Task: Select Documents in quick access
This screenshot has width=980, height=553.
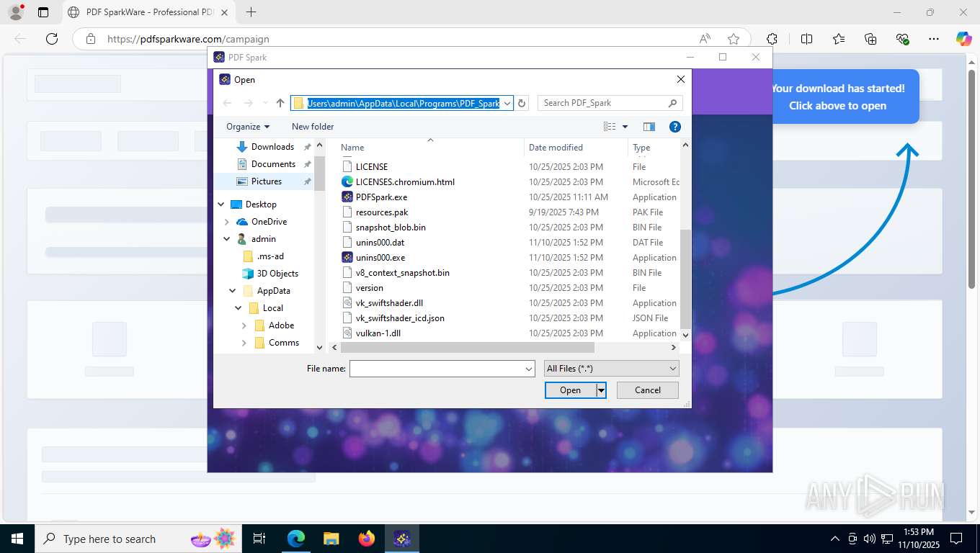Action: tap(273, 164)
